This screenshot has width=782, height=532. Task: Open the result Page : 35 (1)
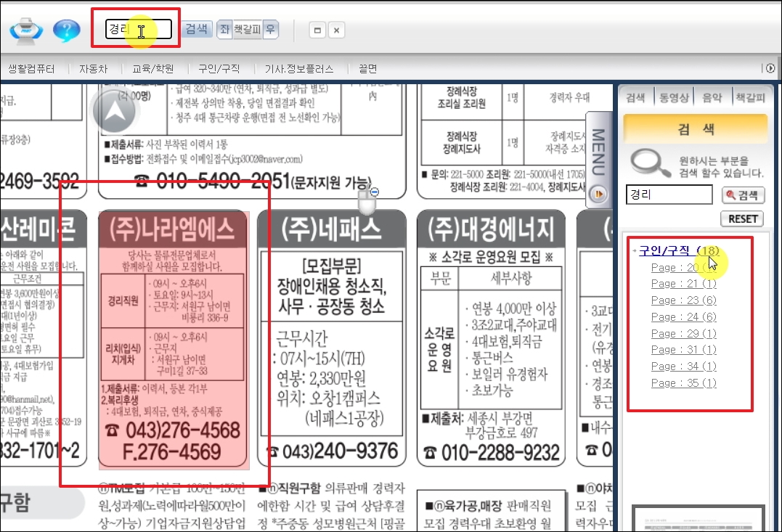pyautogui.click(x=684, y=383)
